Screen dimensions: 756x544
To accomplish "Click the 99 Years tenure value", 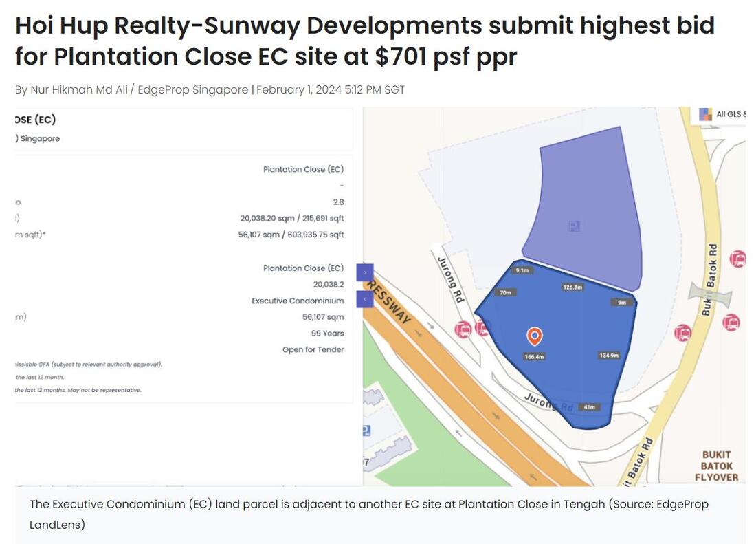I will coord(327,334).
